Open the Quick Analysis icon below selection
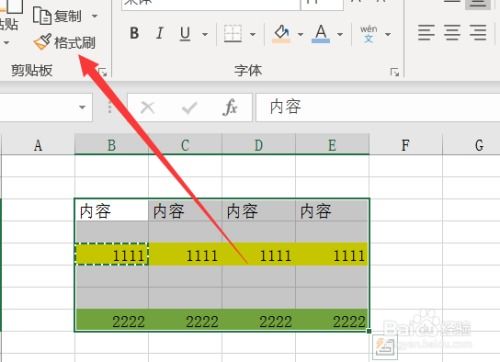Image resolution: width=500 pixels, height=362 pixels. 385,347
